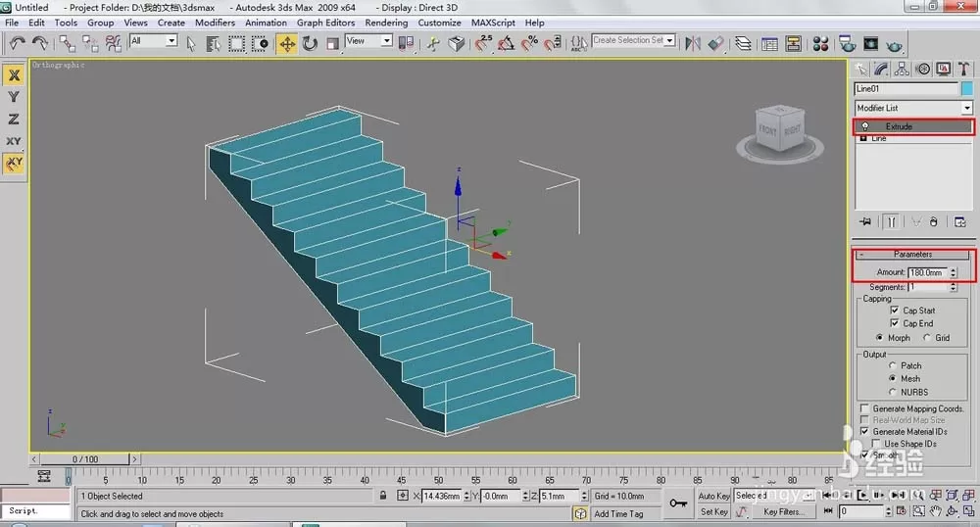Screen dimensions: 980x527
Task: Uncheck the Cap Start checkbox
Action: coord(895,310)
